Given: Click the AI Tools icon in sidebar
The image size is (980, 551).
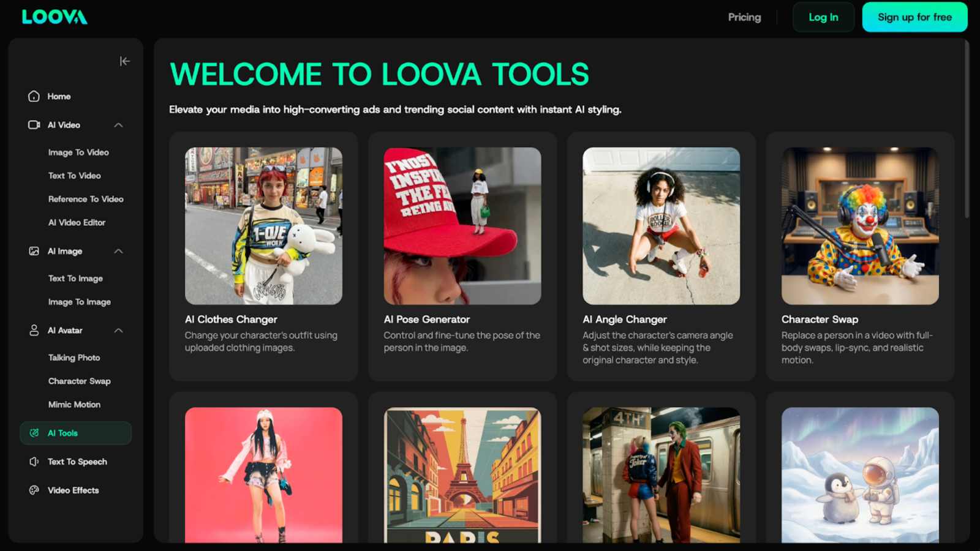Looking at the screenshot, I should pyautogui.click(x=33, y=433).
